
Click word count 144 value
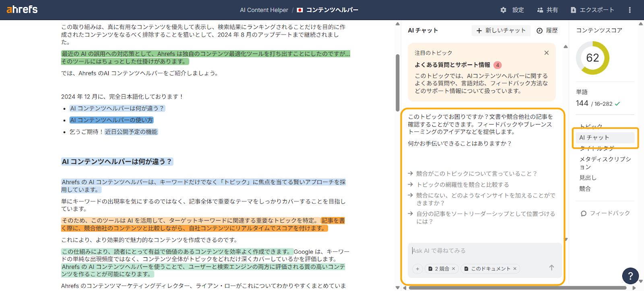click(582, 103)
